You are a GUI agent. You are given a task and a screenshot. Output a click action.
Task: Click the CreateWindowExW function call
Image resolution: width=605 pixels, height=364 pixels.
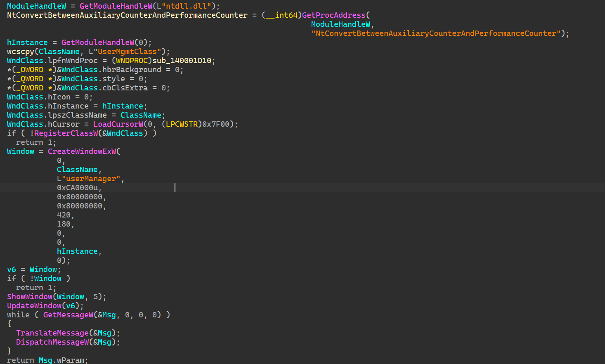click(82, 151)
